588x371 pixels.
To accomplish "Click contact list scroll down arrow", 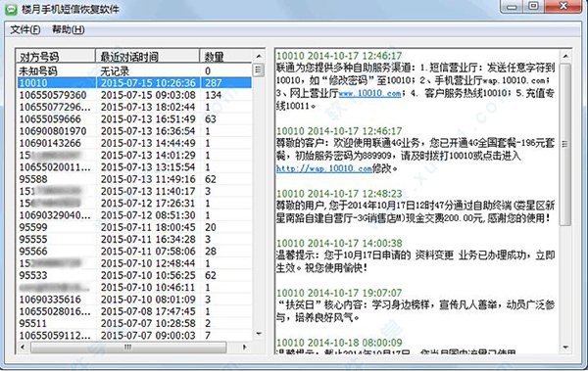I will 259,334.
